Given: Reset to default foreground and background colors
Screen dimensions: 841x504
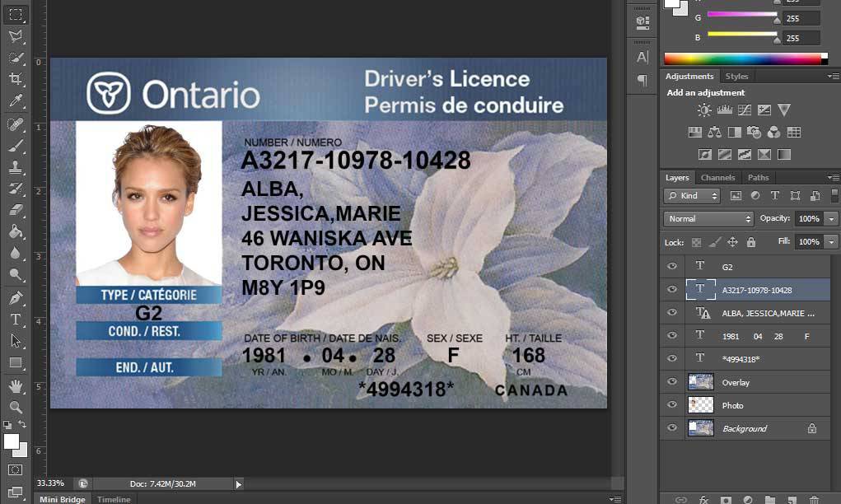Looking at the screenshot, I should click(7, 425).
